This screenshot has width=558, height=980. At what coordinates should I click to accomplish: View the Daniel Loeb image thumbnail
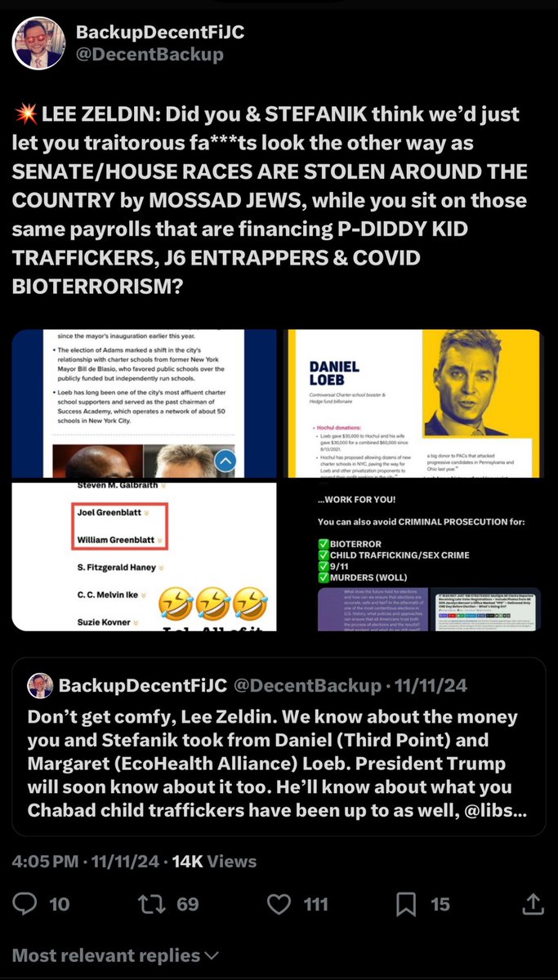pos(413,403)
